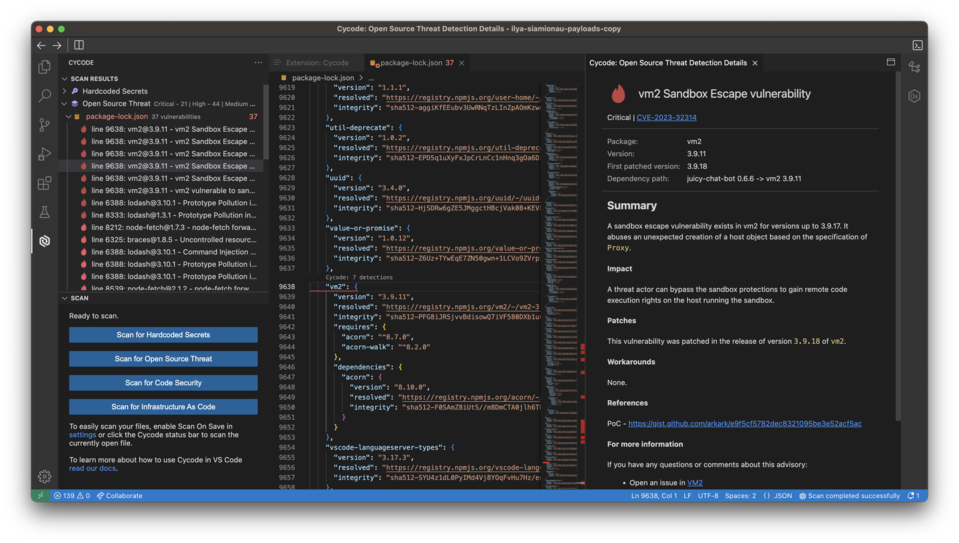Image resolution: width=959 pixels, height=543 pixels.
Task: Click Collaborate in the status bar
Action: coord(120,496)
